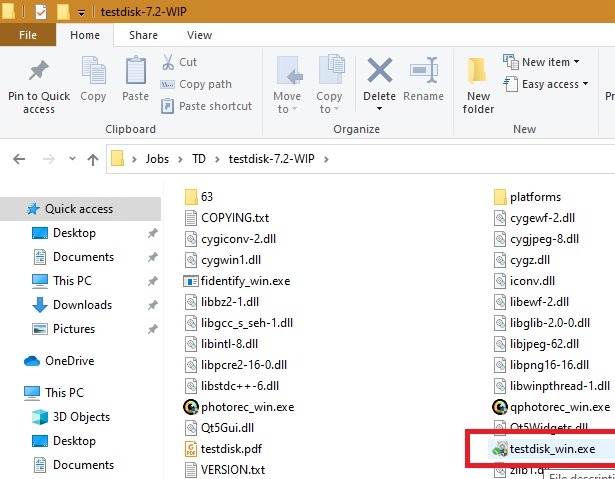Select the folder named 63
Image resolution: width=615 pixels, height=479 pixels.
199,197
